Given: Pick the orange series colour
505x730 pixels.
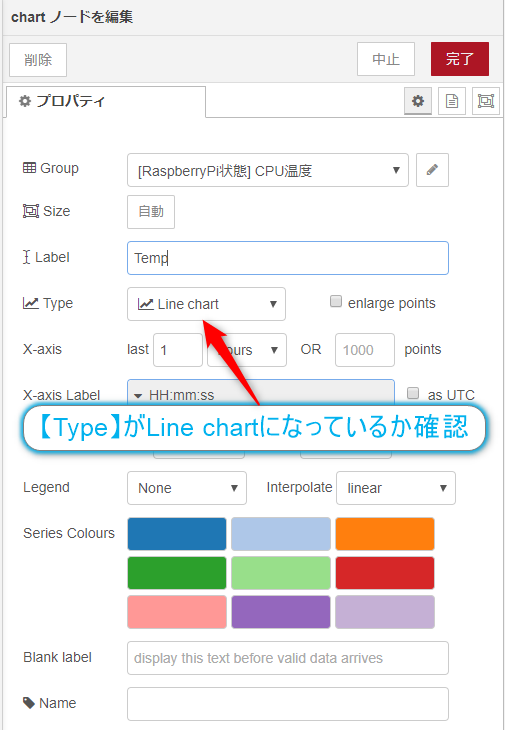Looking at the screenshot, I should coord(384,534).
